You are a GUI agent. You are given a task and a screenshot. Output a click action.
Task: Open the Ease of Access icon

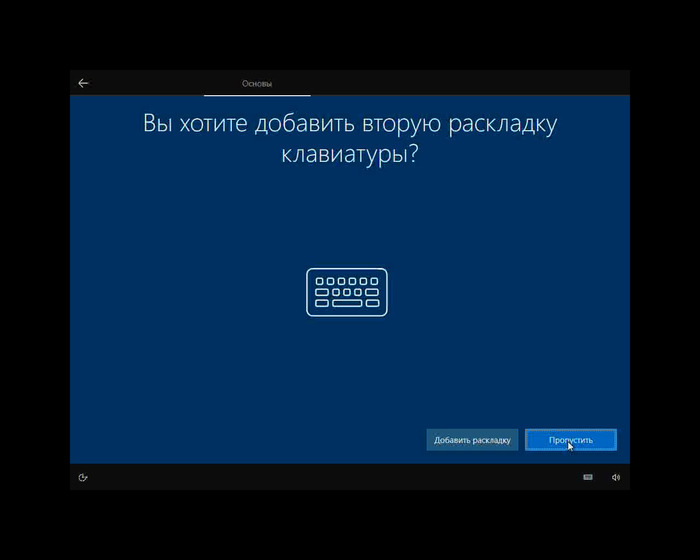[83, 477]
